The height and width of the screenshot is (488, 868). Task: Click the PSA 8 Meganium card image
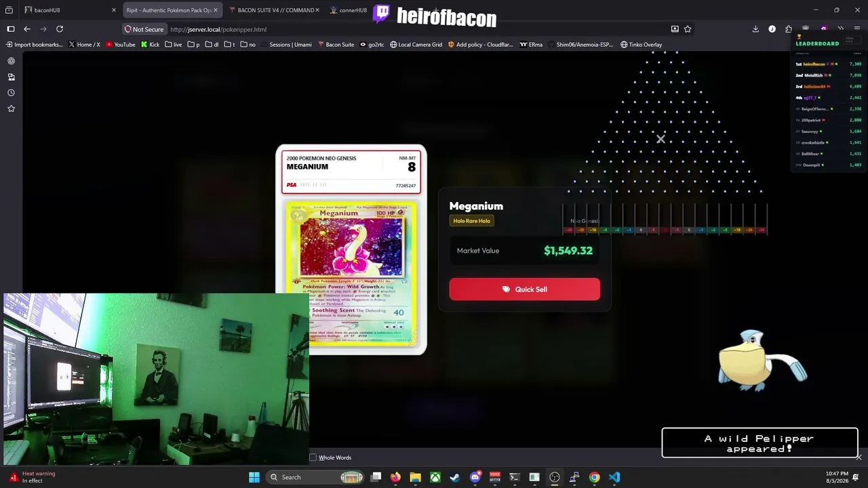pos(351,249)
